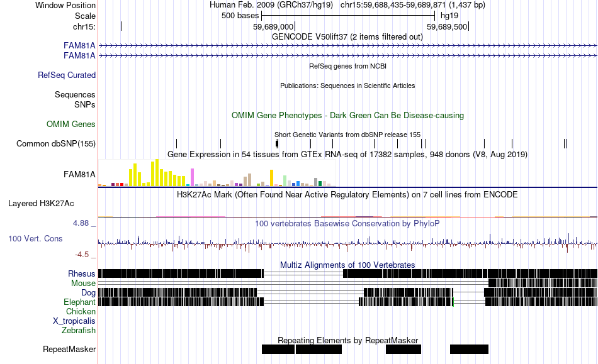Click the tallest yellow GTEx expression bar
Image resolution: width=598 pixels, height=364 pixels.
point(157,172)
